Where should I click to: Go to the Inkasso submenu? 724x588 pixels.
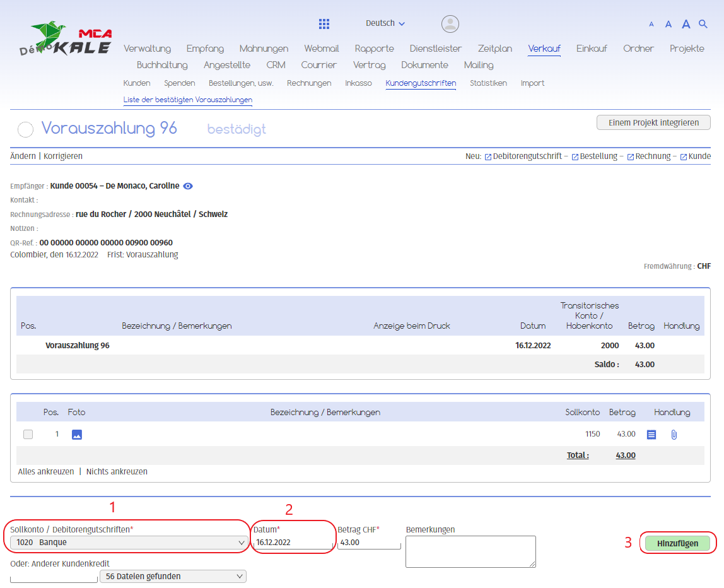pos(358,83)
